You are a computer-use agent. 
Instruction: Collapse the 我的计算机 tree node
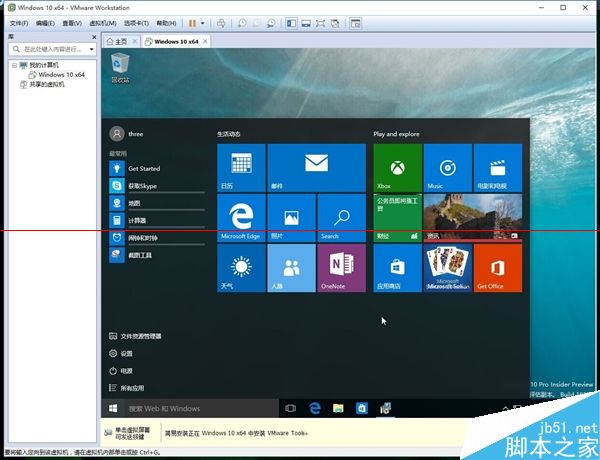(14, 65)
